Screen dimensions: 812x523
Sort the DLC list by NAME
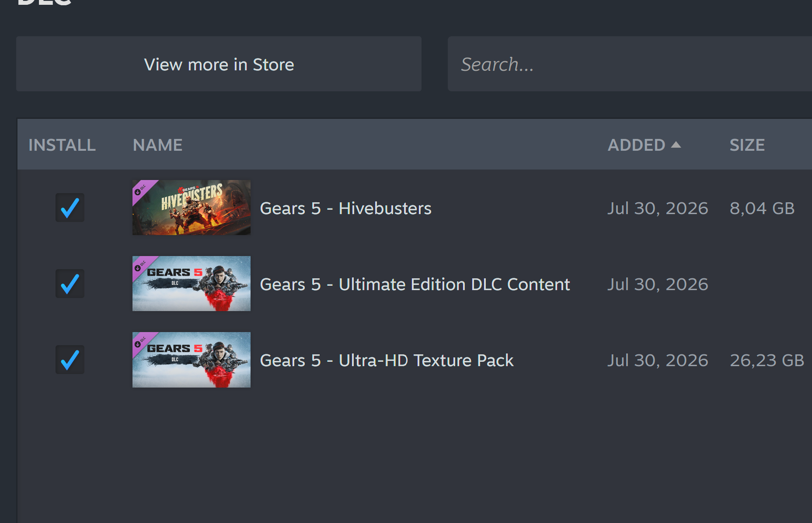coord(158,145)
